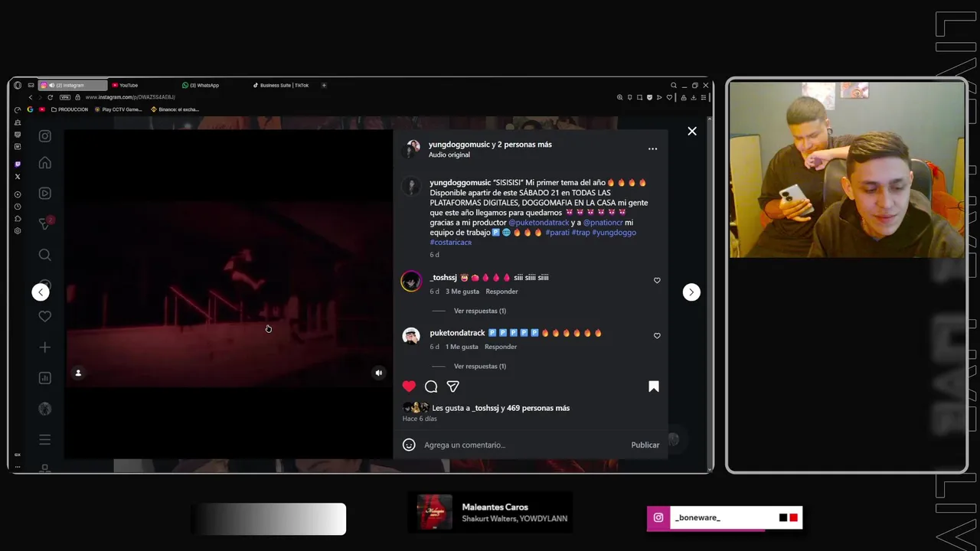The height and width of the screenshot is (551, 980).
Task: Click the Instagram logo in the sidebar
Action: tap(45, 136)
